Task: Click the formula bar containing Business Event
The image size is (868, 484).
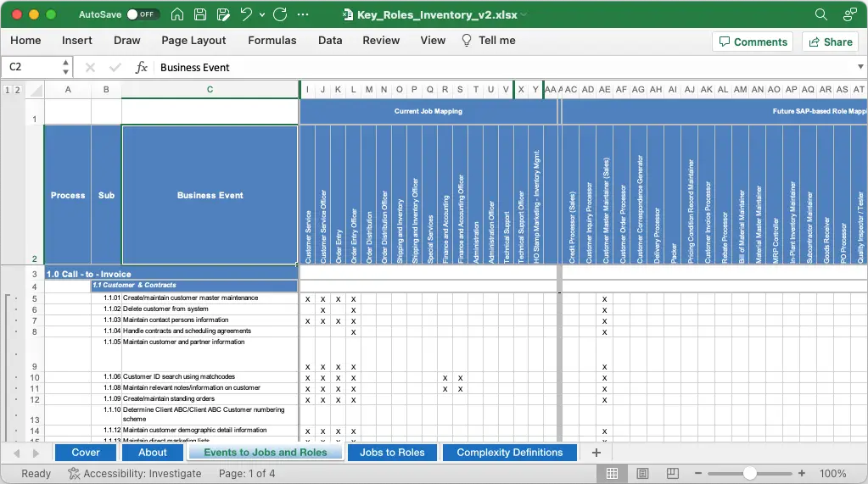Action: 504,68
